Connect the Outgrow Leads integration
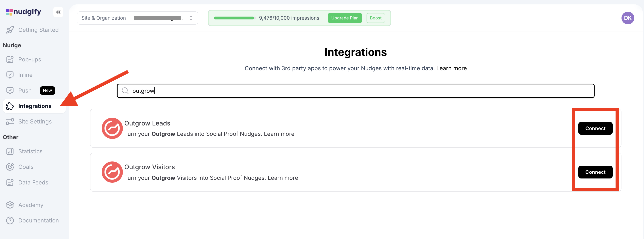The image size is (644, 239). pos(595,128)
